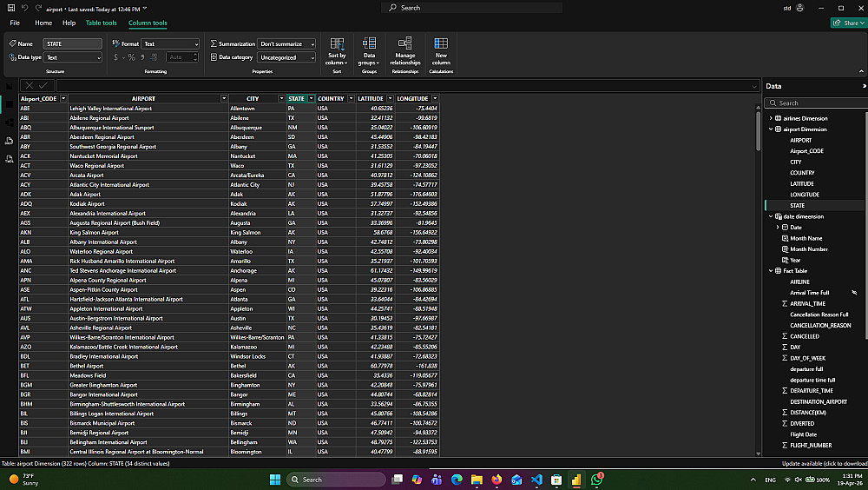868x490 pixels.
Task: Click the Data pane search box
Action: 817,103
